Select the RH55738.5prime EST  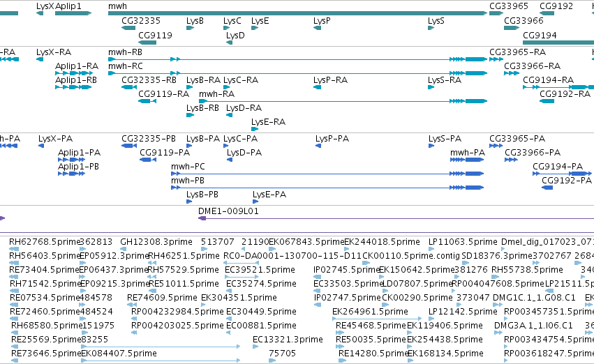(495, 277)
